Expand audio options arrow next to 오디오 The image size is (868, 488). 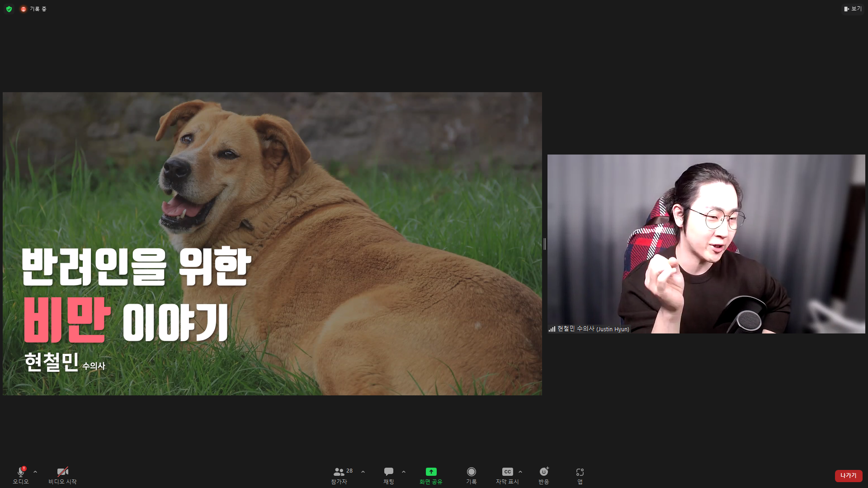[x=35, y=472]
